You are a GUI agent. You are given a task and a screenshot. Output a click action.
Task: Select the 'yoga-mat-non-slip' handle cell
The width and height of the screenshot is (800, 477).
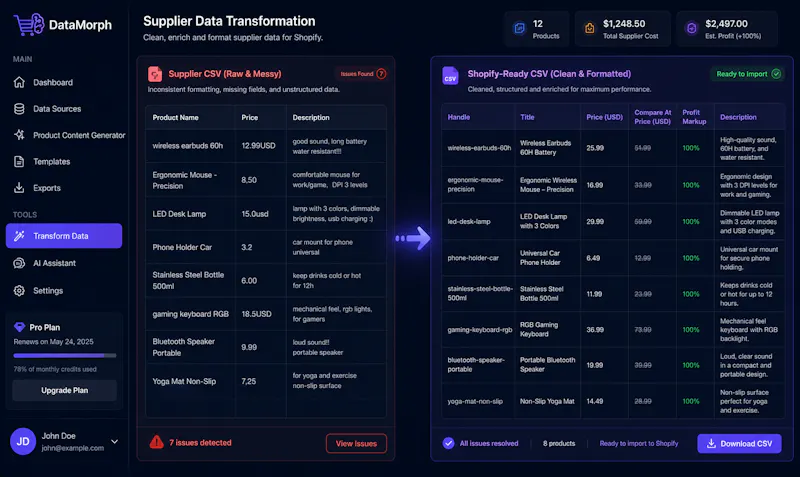click(x=475, y=401)
